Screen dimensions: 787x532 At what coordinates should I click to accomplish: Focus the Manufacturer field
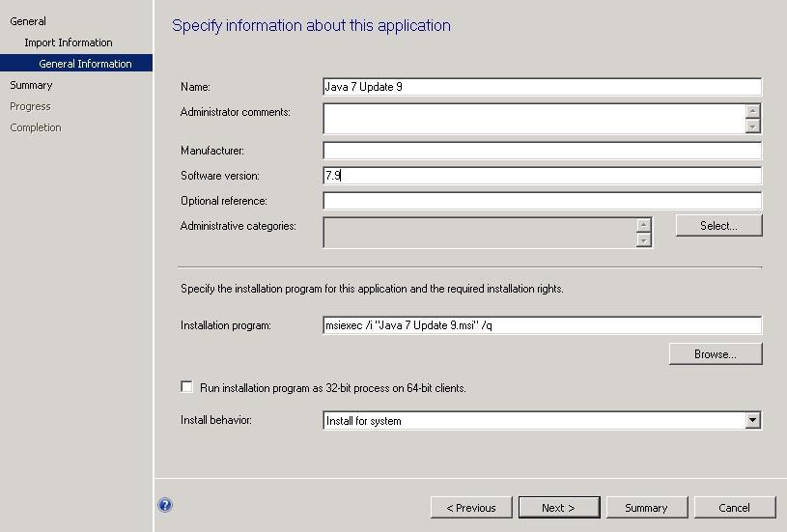[542, 151]
